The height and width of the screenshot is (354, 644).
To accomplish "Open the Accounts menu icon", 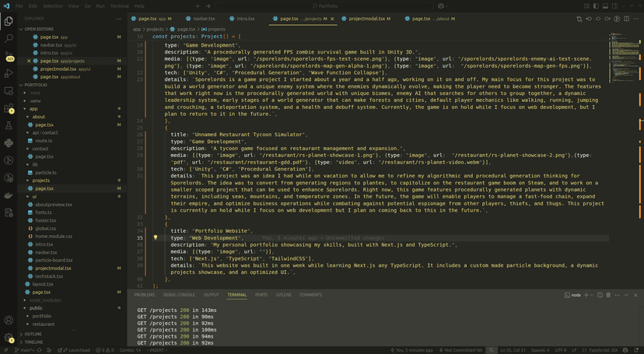I will (x=9, y=320).
